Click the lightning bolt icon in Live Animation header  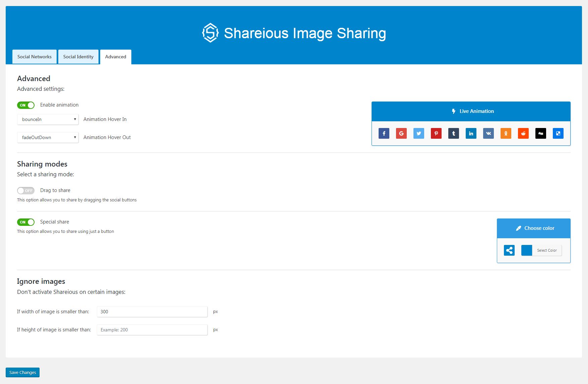click(454, 111)
